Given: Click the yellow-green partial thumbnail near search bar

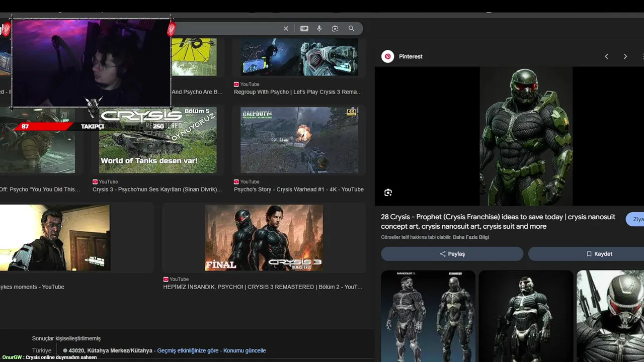Looking at the screenshot, I should (194, 57).
